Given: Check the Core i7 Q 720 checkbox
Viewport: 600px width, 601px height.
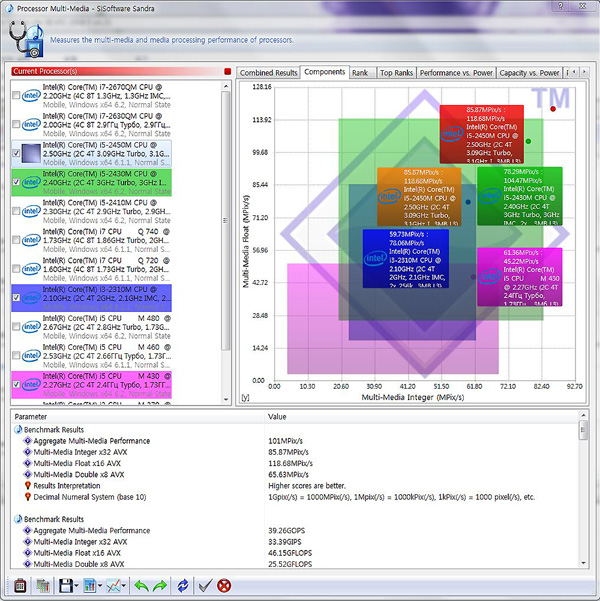Looking at the screenshot, I should (x=16, y=269).
